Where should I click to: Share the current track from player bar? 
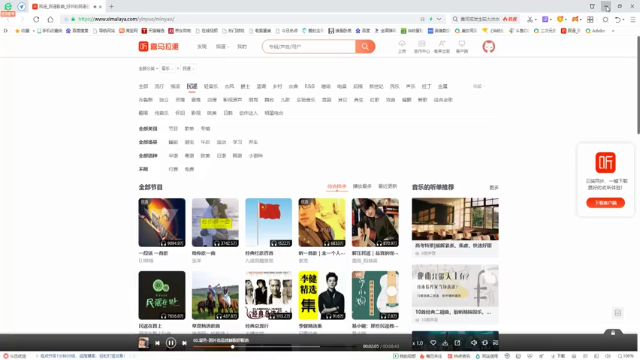pyautogui.click(x=457, y=343)
